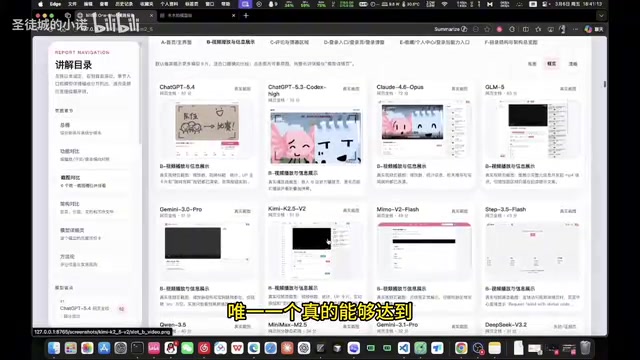Open Kimi-K2.5-V2 screenshot thumbnail
The height and width of the screenshot is (360, 640).
[316, 251]
